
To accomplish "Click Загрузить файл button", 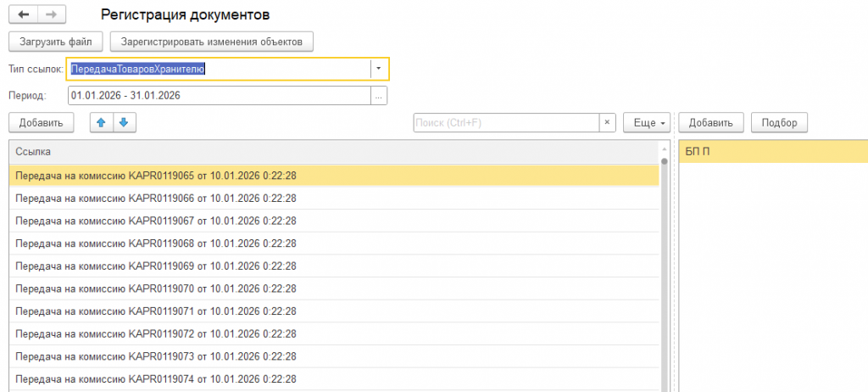I will click(x=56, y=41).
